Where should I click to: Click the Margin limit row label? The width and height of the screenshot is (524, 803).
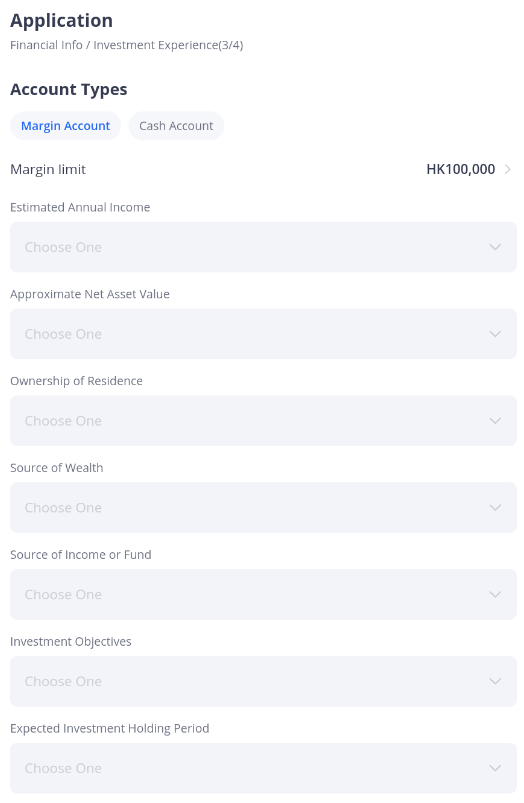point(48,170)
